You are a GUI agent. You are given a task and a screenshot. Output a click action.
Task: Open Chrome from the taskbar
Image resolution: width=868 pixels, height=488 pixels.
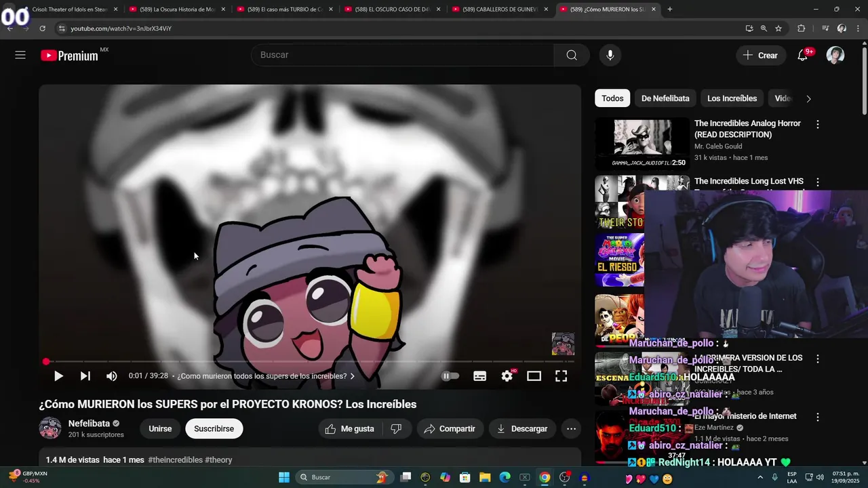point(545,478)
